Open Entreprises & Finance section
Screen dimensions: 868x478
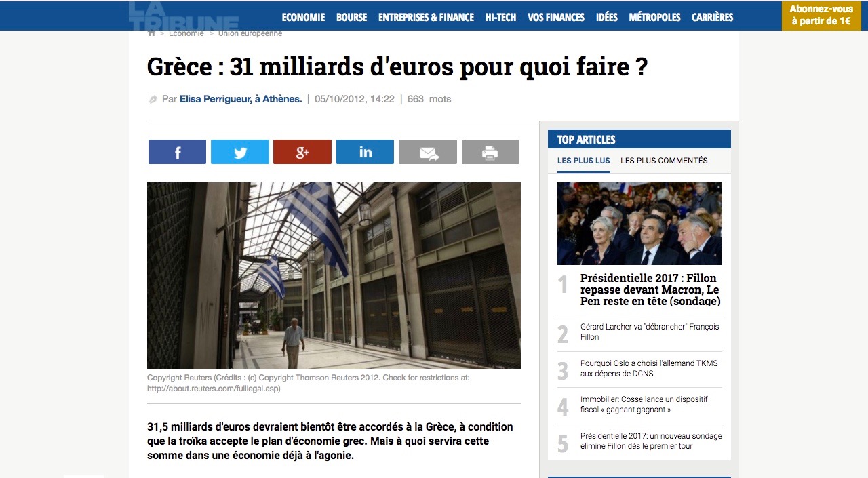click(x=426, y=17)
